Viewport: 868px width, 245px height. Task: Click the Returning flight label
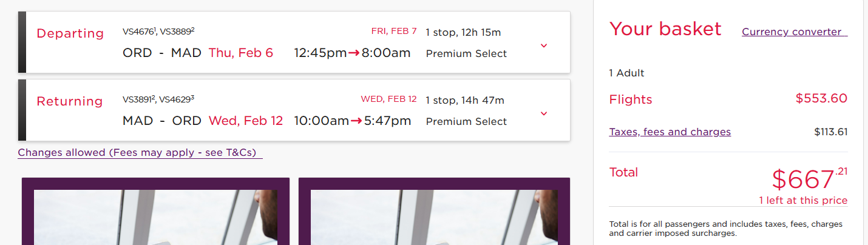[x=70, y=101]
